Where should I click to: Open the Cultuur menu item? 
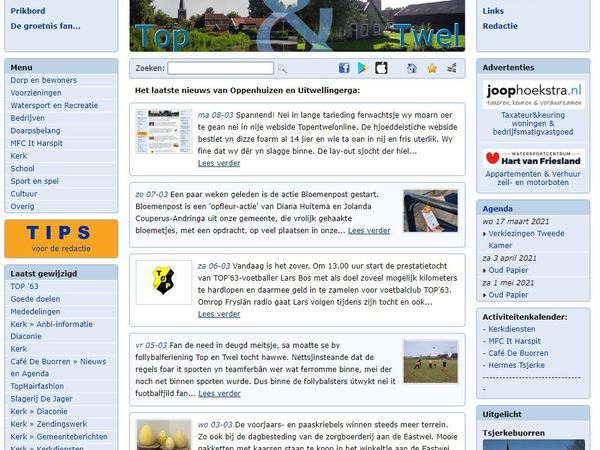click(24, 194)
